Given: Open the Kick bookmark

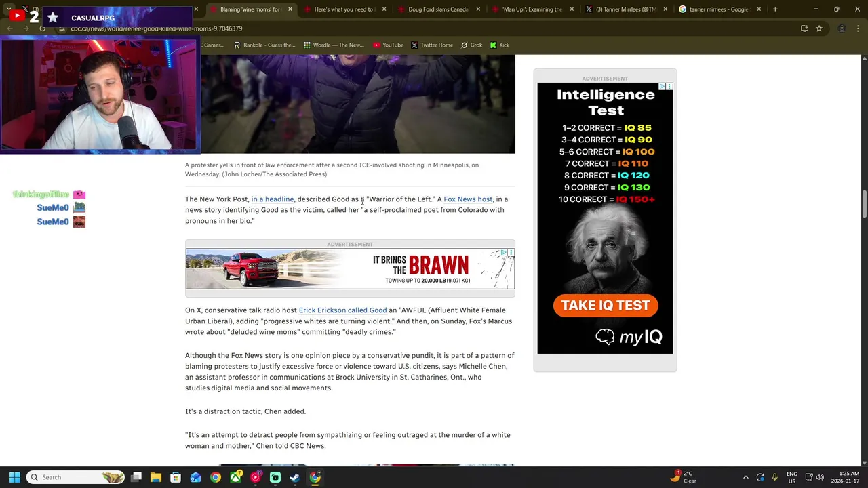Looking at the screenshot, I should [x=499, y=45].
